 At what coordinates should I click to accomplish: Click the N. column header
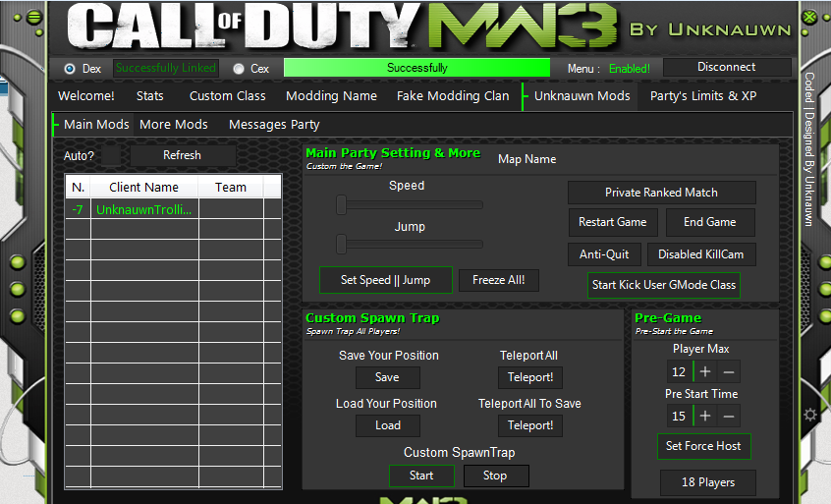point(78,187)
